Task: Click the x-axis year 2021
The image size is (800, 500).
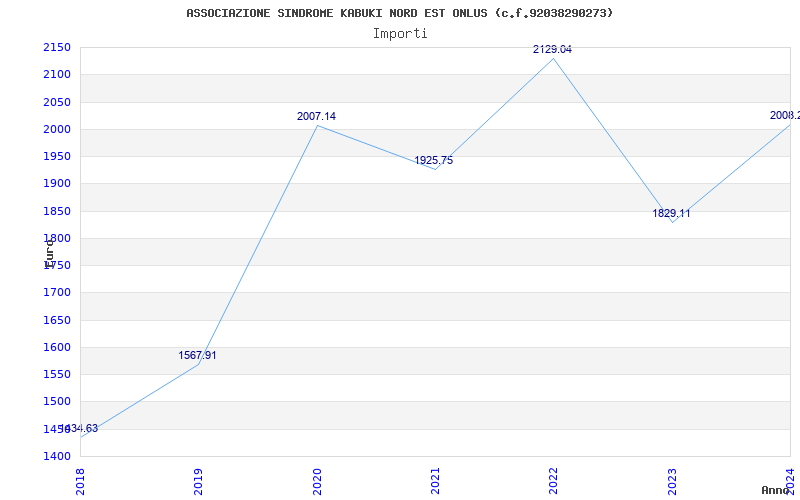Action: tap(435, 482)
